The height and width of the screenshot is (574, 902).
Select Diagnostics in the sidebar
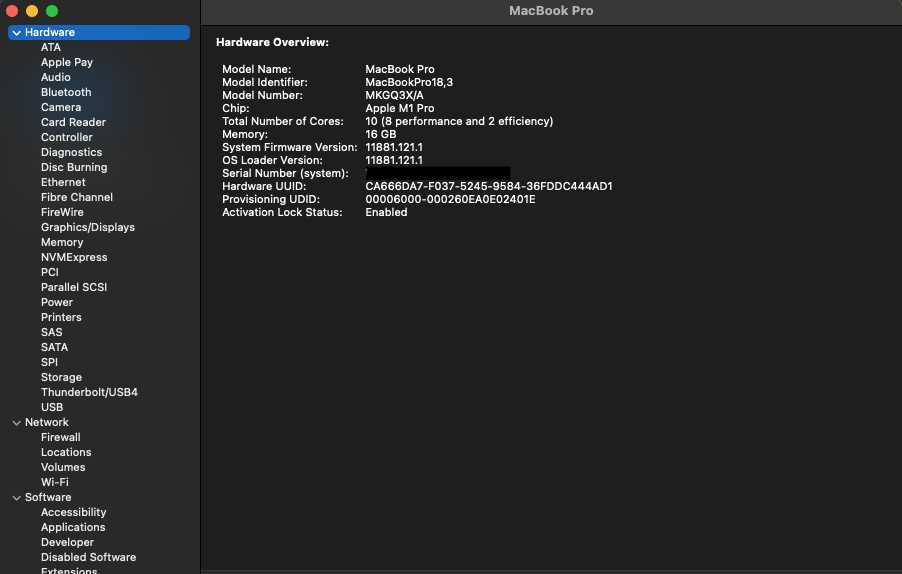(x=71, y=152)
